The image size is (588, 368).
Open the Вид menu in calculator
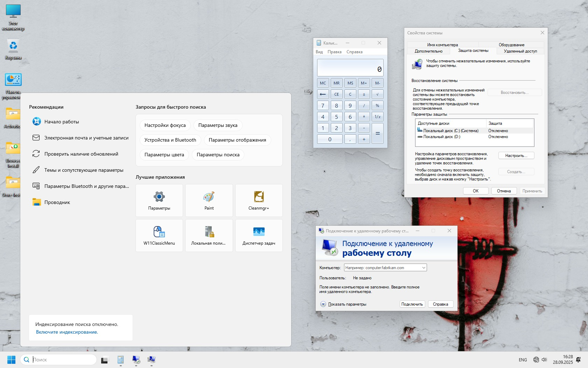[x=319, y=52]
